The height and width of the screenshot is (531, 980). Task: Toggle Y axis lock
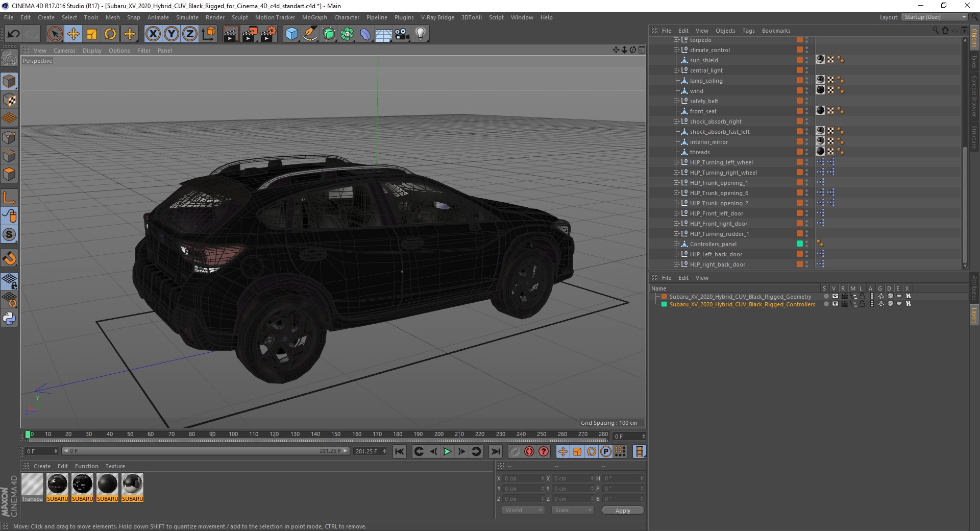click(171, 34)
